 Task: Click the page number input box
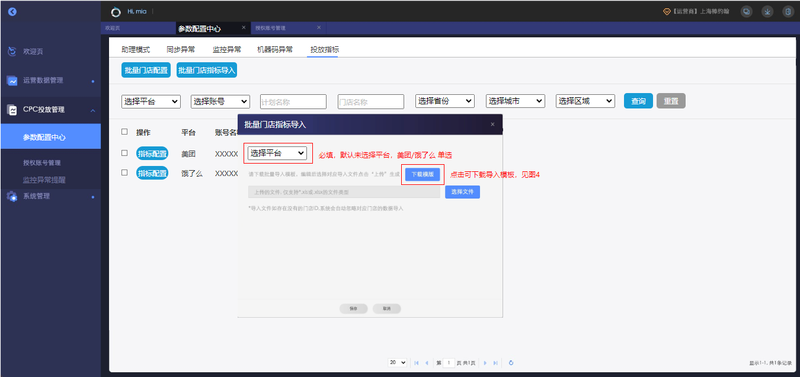click(448, 363)
